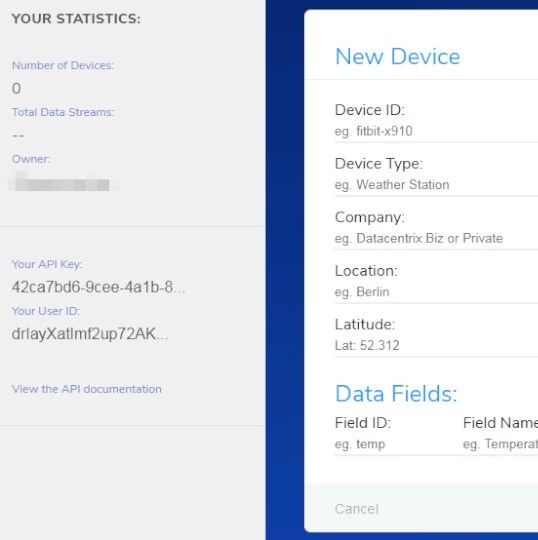Click the New Device dialog title
Screen dimensions: 538x540
coord(397,56)
